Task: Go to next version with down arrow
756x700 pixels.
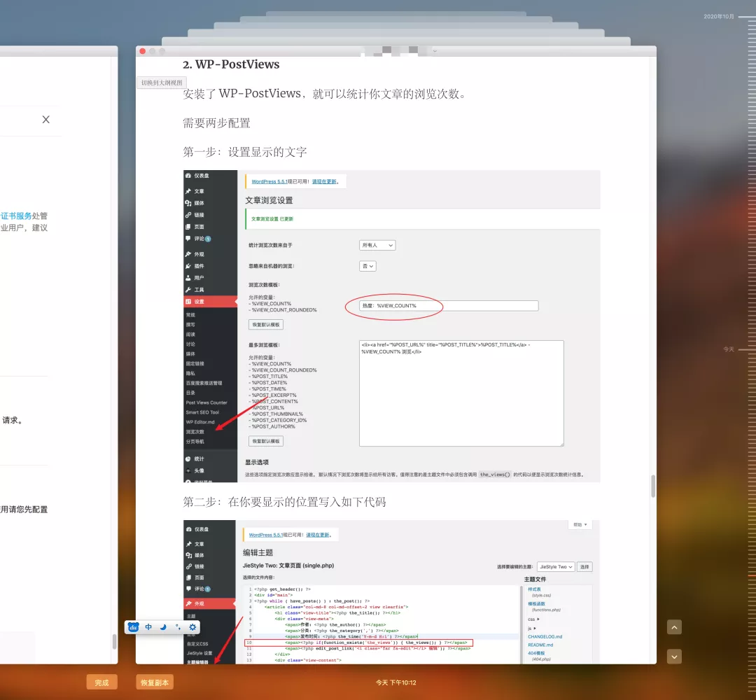Action: pos(674,657)
